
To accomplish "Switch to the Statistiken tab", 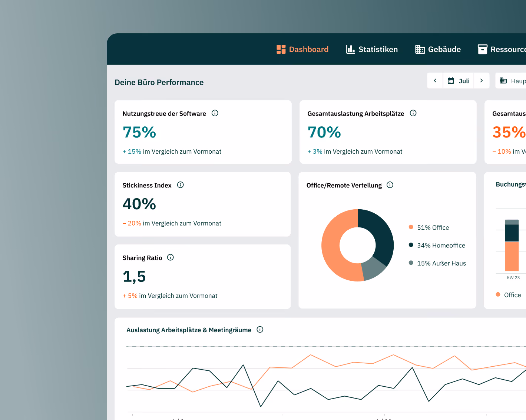I will 372,49.
